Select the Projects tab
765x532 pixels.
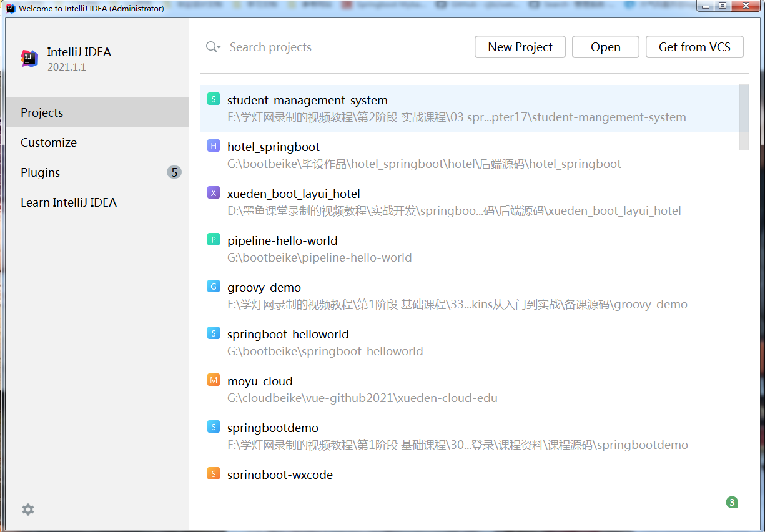click(x=97, y=112)
